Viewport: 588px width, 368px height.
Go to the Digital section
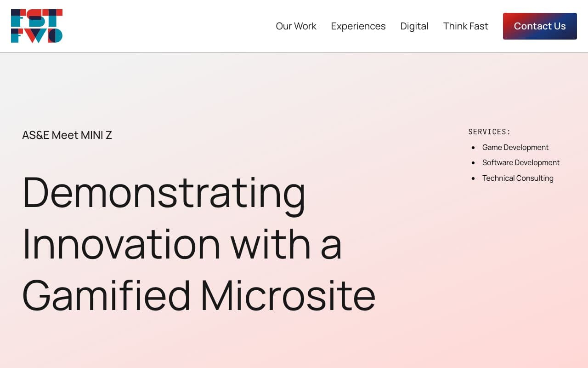click(414, 26)
